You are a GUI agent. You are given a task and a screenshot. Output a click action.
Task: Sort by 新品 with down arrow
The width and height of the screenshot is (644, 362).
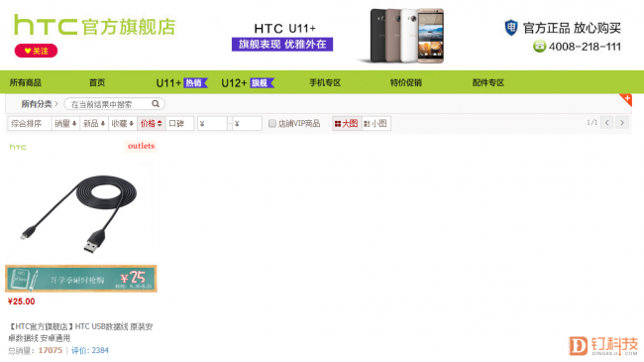tap(94, 123)
